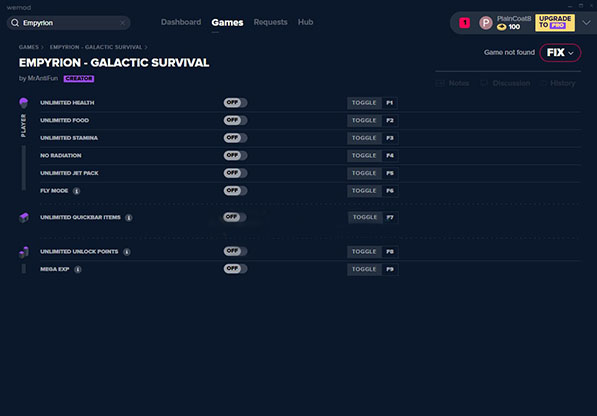The width and height of the screenshot is (597, 416).
Task: Change the F4 hotkey for No Radiation
Action: 390,155
